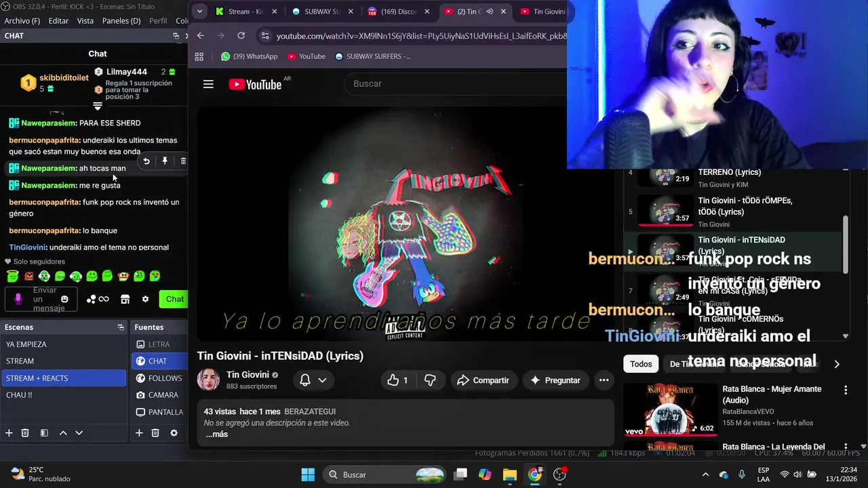Expand video description with ...más
This screenshot has width=868, height=488.
pyautogui.click(x=216, y=434)
